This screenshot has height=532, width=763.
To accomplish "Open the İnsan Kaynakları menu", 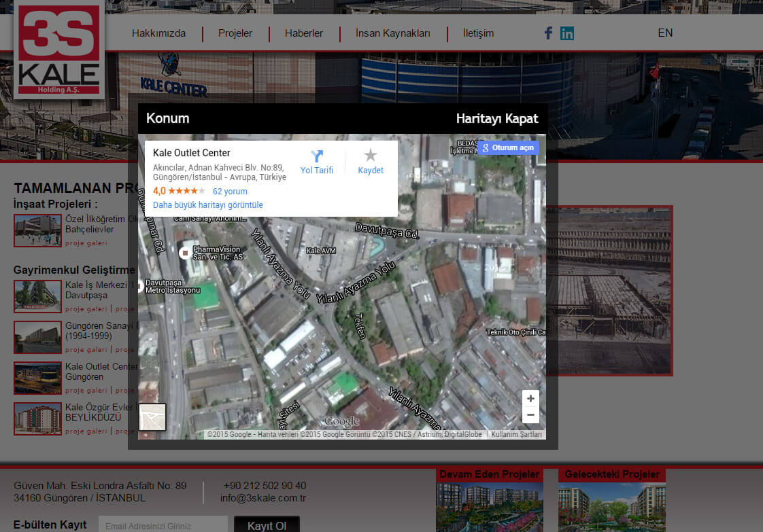I will (x=392, y=33).
